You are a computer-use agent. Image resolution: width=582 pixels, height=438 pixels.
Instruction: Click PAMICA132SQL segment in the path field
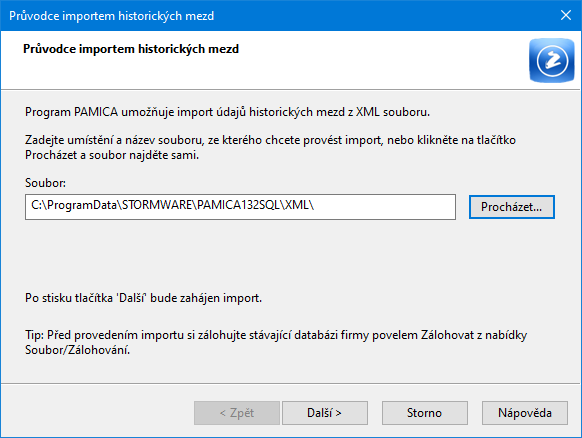(x=238, y=205)
